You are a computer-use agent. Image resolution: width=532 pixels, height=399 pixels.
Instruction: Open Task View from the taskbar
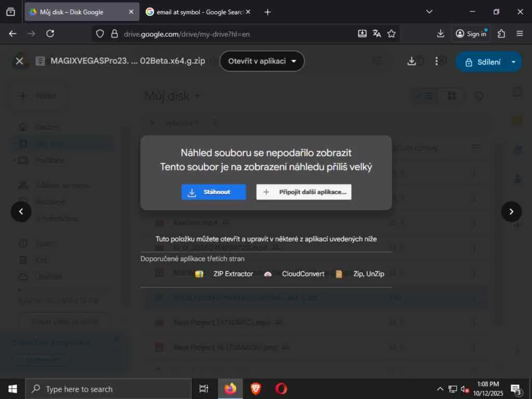tap(204, 389)
